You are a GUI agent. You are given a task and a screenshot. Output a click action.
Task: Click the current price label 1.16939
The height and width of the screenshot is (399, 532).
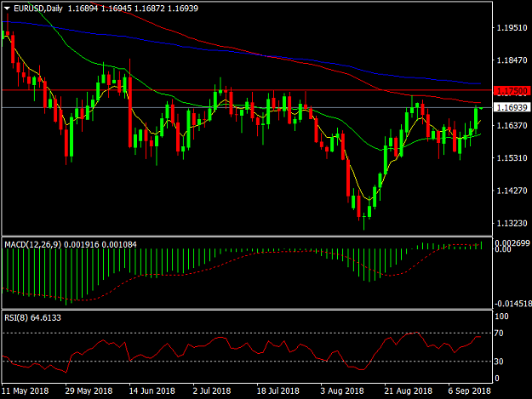tap(512, 107)
